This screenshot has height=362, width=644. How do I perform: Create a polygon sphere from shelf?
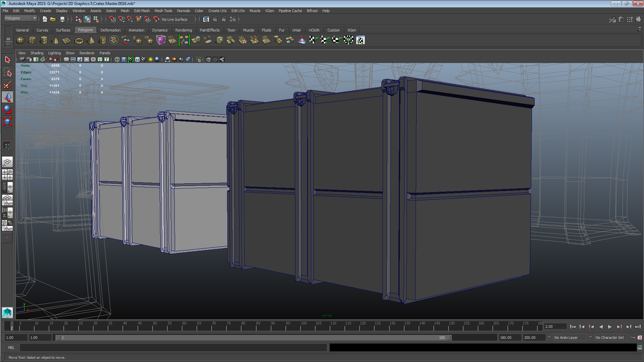tap(20, 40)
